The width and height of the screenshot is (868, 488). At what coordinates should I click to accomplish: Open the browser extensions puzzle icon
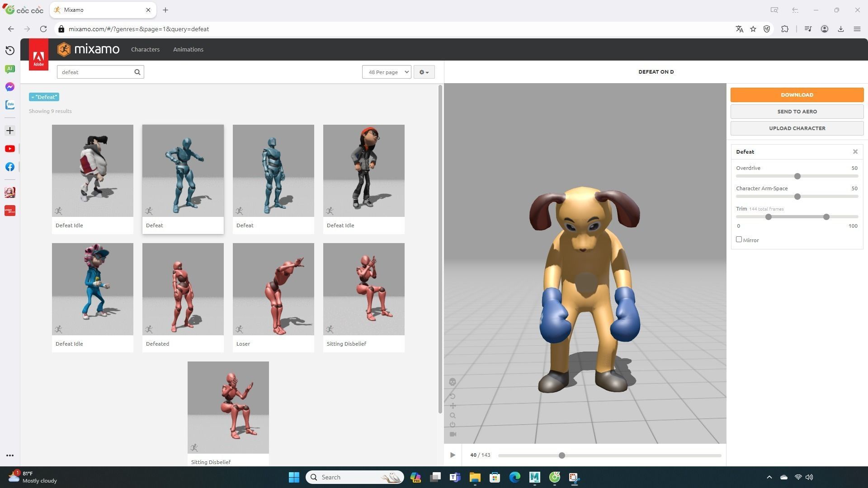click(785, 29)
